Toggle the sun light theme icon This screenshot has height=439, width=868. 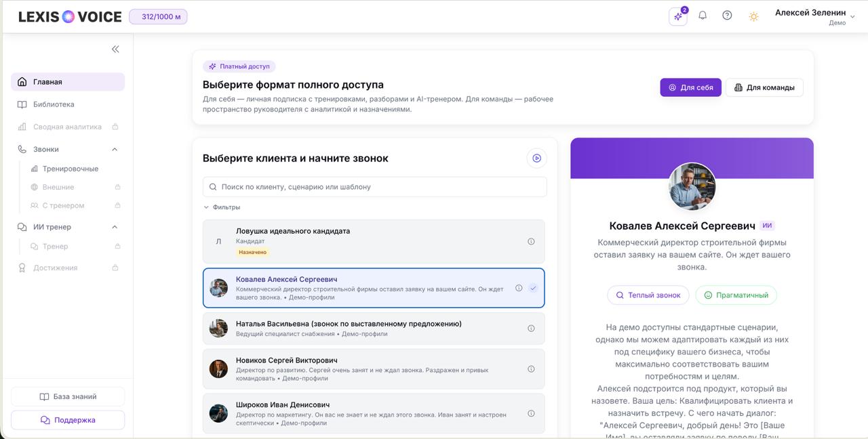click(x=753, y=16)
